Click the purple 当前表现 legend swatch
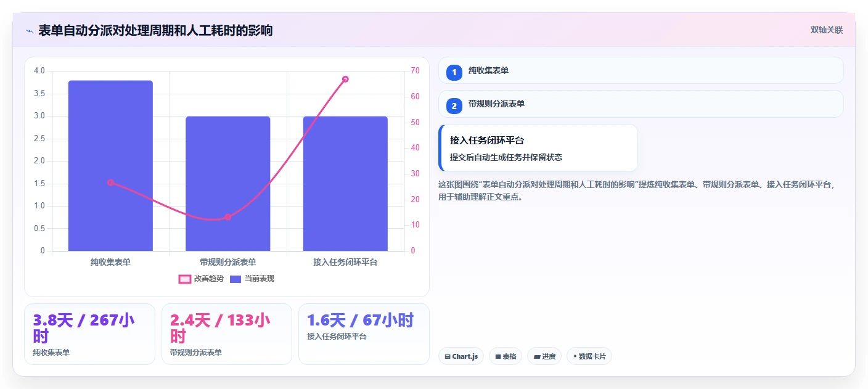 [235, 279]
